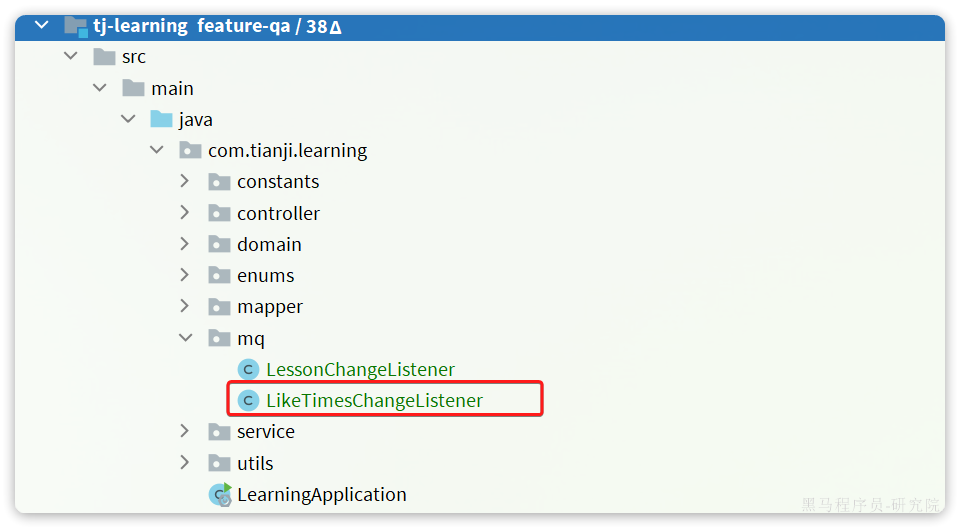The width and height of the screenshot is (960, 530).
Task: Select the domain package label
Action: 269,245
